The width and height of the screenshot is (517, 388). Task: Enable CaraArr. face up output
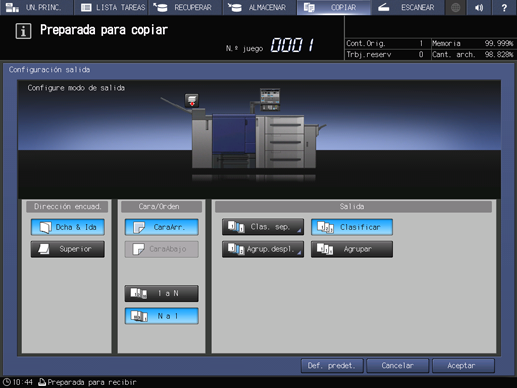pyautogui.click(x=162, y=227)
